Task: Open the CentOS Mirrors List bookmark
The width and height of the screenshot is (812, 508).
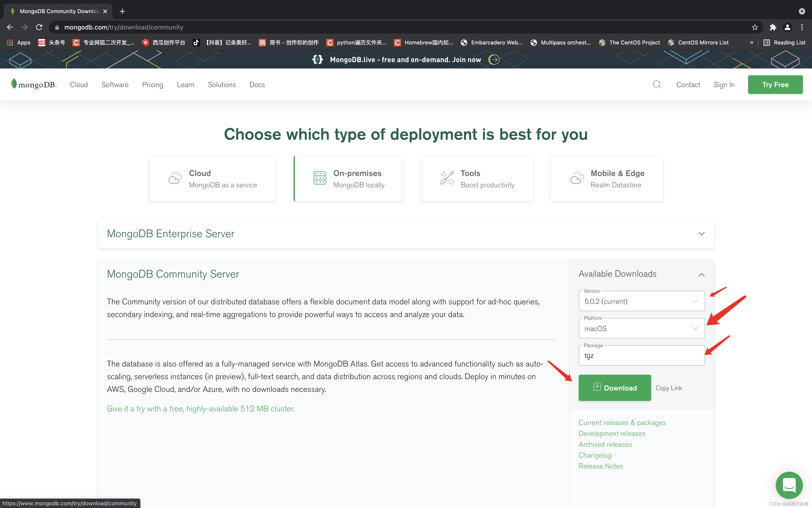Action: [698, 43]
